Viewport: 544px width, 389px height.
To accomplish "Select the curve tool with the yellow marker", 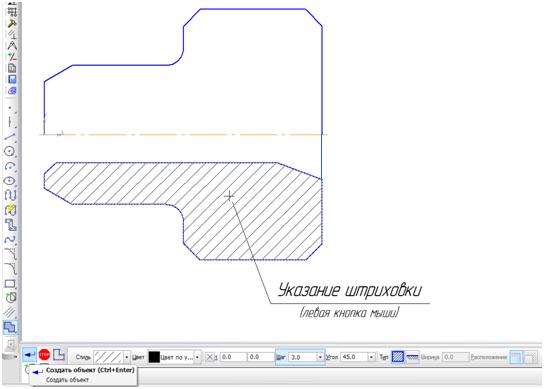I will tap(10, 210).
